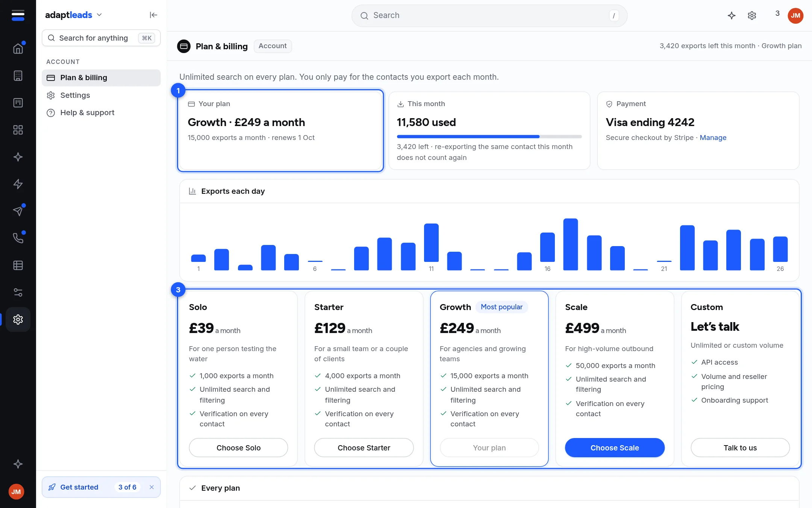This screenshot has width=812, height=508.
Task: Open the lightning bolt icon in rail
Action: point(18,184)
